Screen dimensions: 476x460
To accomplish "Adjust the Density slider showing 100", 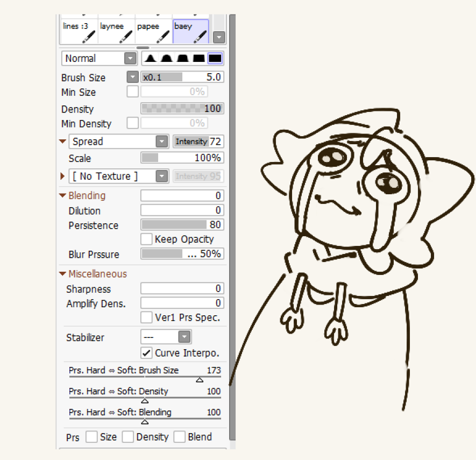I will coord(182,108).
